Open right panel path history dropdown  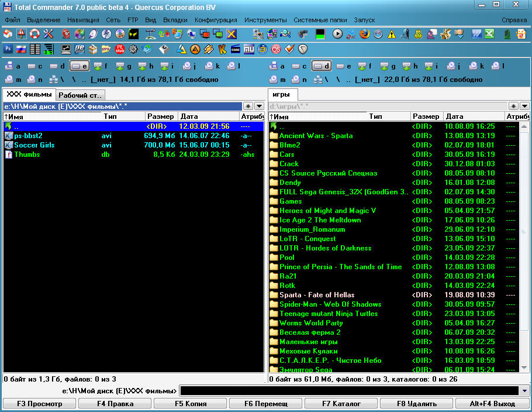[524, 107]
